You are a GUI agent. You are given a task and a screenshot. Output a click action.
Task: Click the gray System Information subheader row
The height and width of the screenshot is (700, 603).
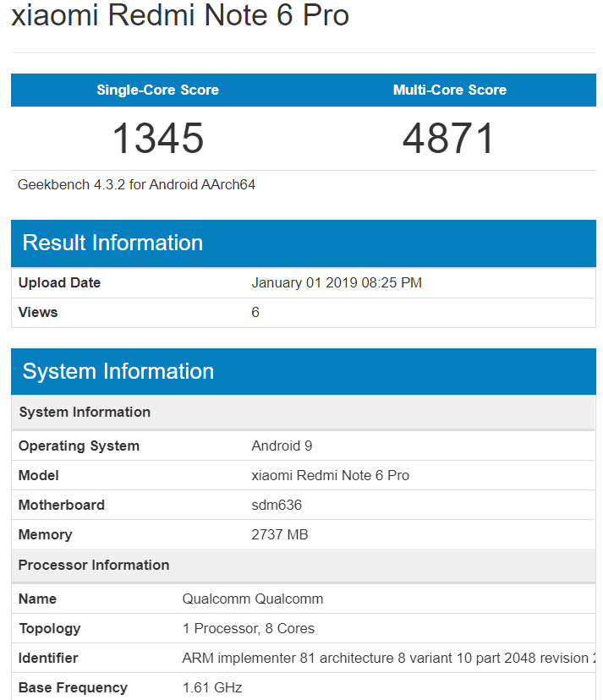[x=304, y=412]
